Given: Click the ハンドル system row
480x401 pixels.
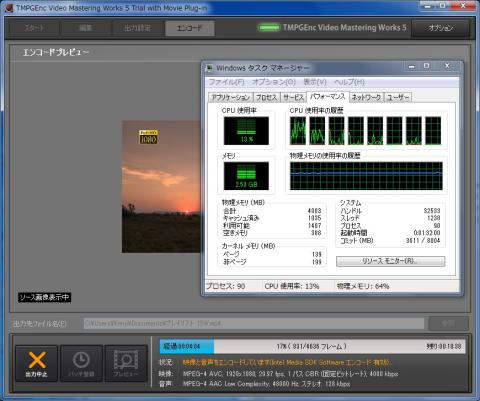Looking at the screenshot, I should click(390, 211).
